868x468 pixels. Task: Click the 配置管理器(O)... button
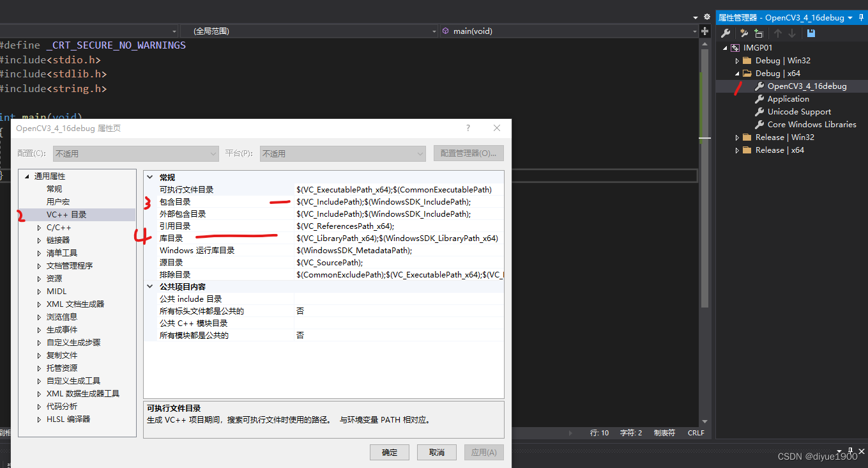469,153
